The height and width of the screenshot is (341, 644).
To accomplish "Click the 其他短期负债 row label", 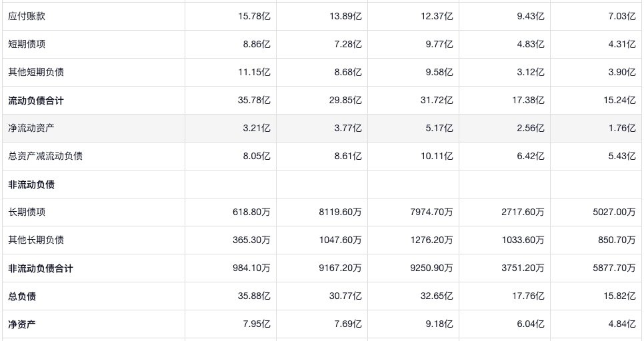I will (36, 72).
